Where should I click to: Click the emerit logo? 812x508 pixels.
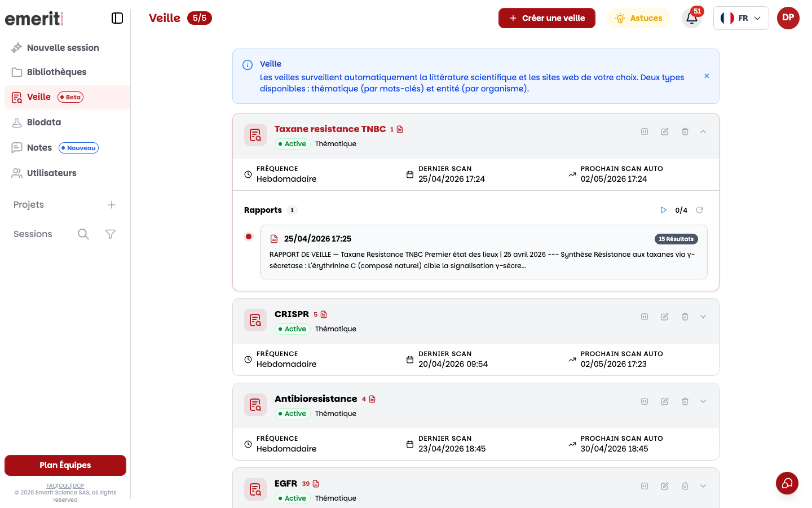point(34,19)
